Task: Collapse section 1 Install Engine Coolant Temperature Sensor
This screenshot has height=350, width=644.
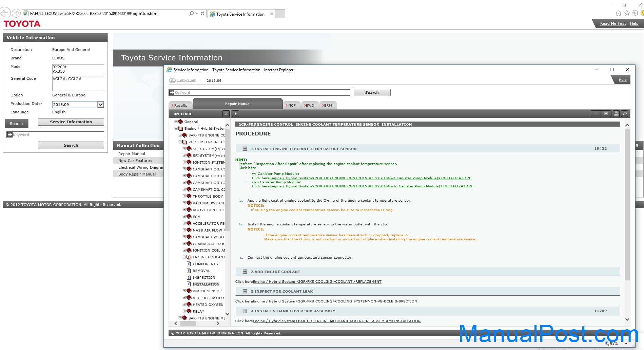Action: (245, 149)
